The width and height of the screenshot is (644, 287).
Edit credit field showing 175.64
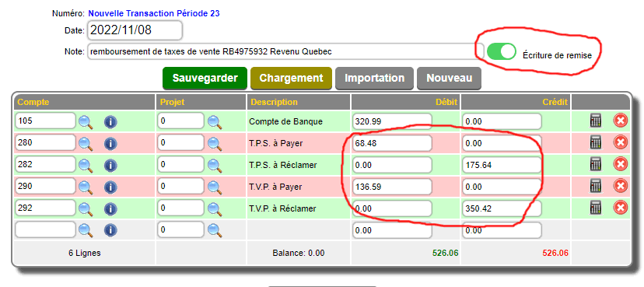point(502,166)
